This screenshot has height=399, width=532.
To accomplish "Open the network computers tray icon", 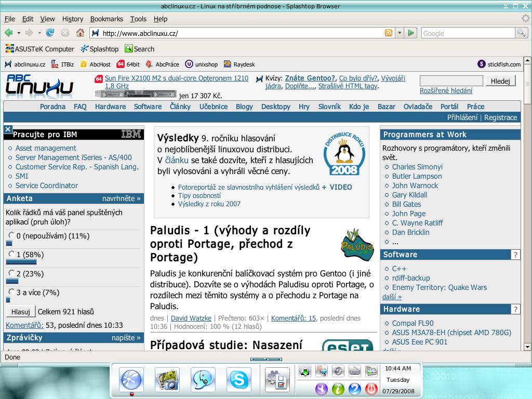I will [x=321, y=371].
